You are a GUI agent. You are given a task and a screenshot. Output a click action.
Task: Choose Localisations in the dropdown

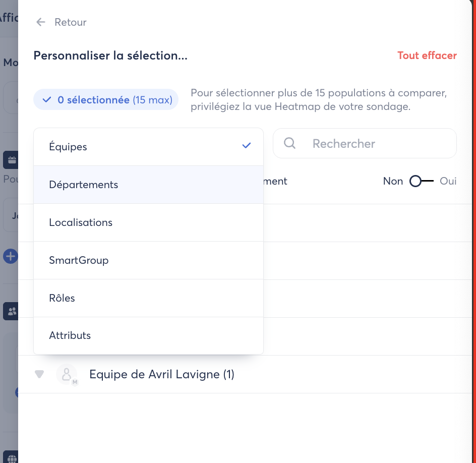tap(81, 222)
